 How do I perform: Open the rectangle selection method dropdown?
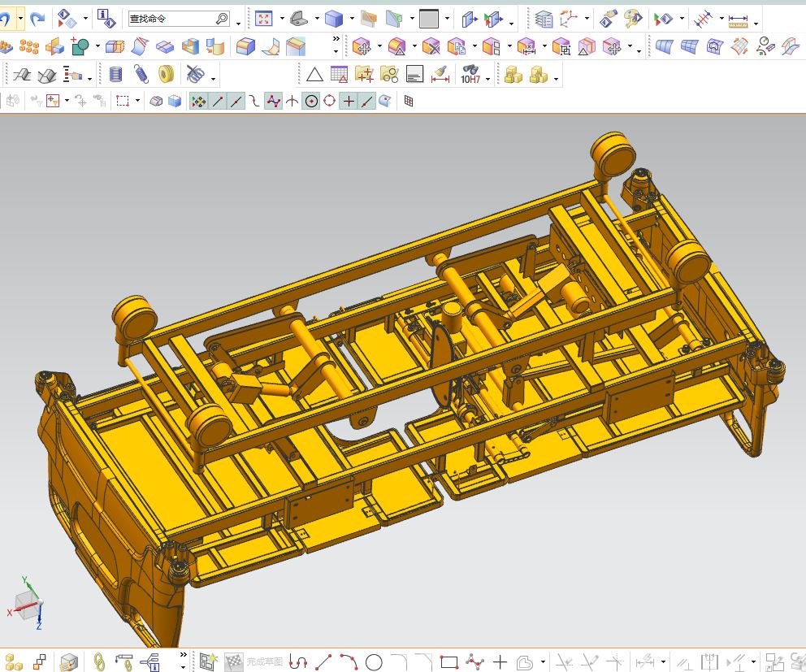(137, 100)
